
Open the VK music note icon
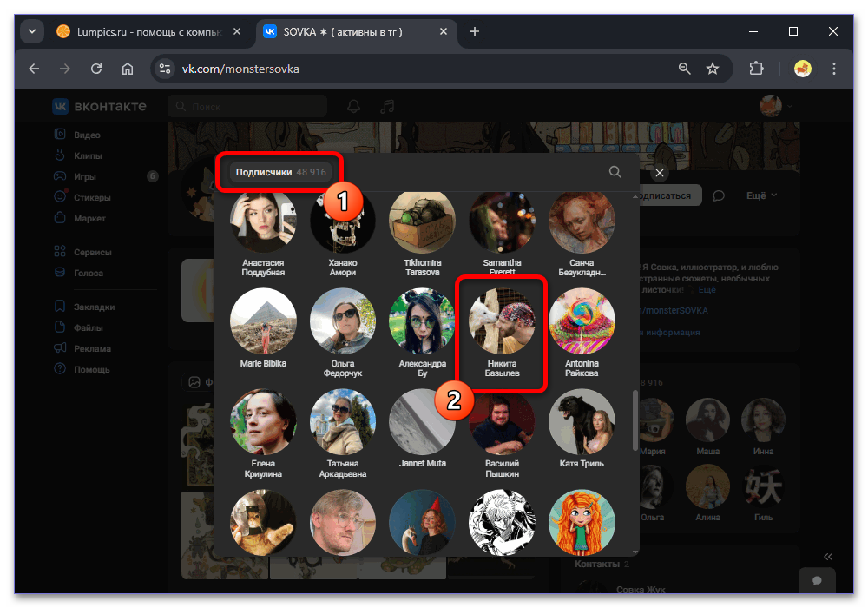point(387,106)
